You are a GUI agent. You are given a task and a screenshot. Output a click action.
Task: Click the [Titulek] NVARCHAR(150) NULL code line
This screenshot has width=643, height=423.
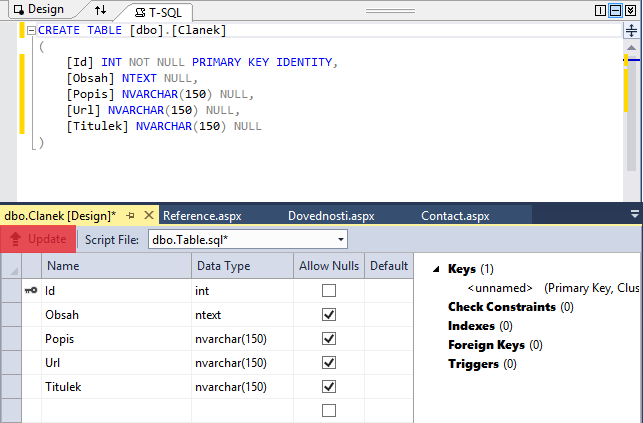[164, 126]
